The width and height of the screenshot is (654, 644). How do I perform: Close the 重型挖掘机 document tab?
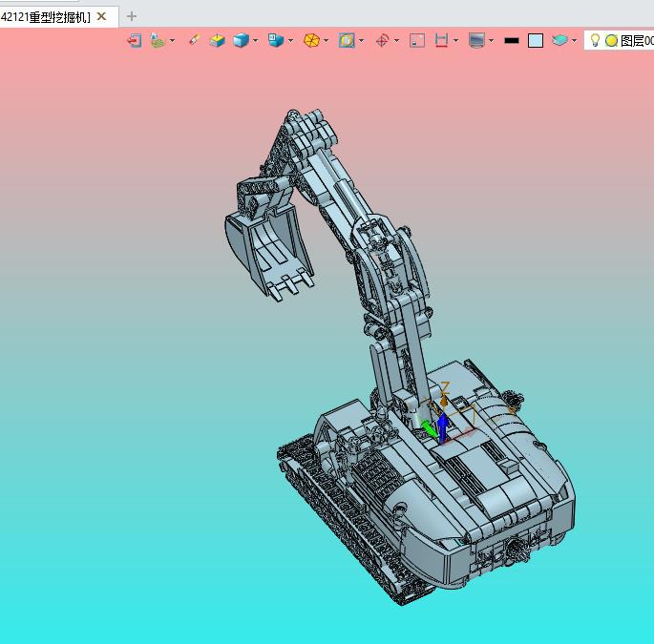click(x=101, y=16)
